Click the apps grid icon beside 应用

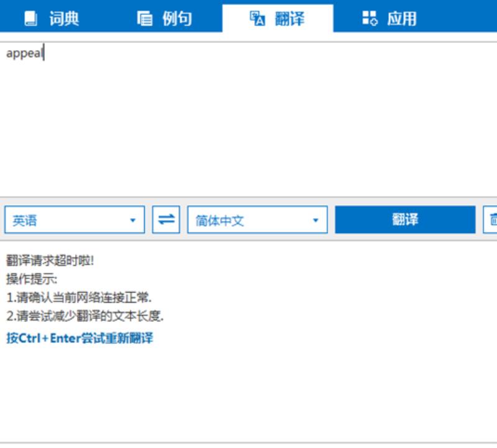(x=370, y=18)
